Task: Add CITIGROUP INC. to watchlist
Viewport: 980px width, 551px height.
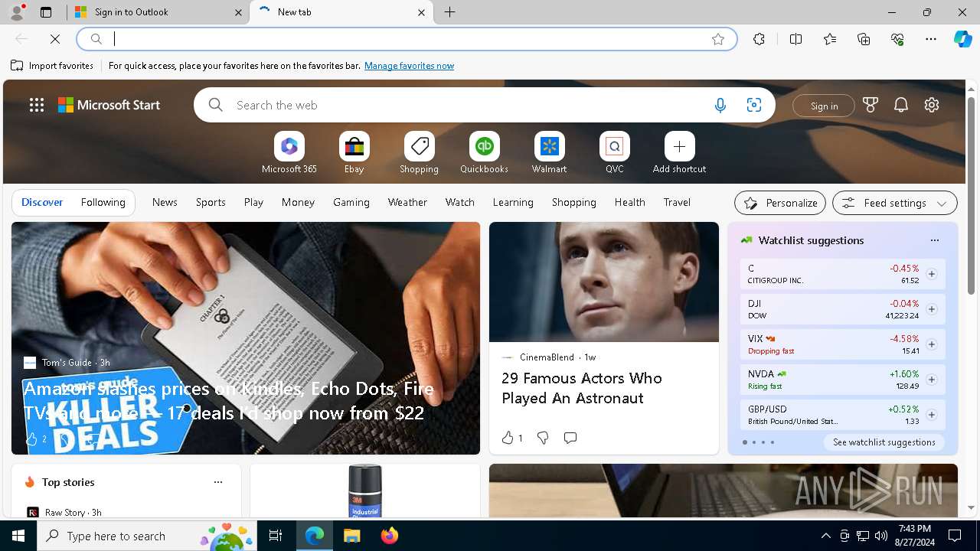Action: point(932,274)
